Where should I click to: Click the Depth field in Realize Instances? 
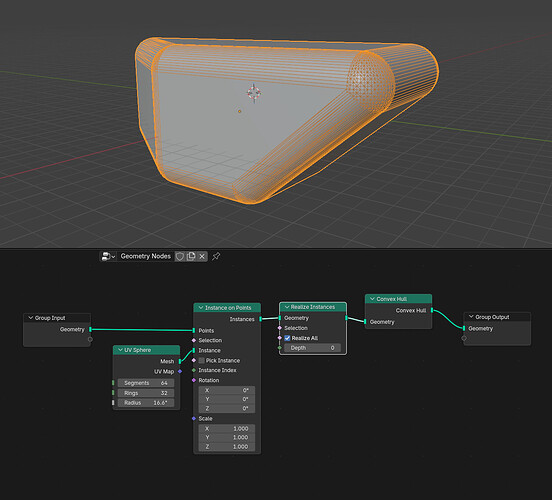tap(313, 348)
